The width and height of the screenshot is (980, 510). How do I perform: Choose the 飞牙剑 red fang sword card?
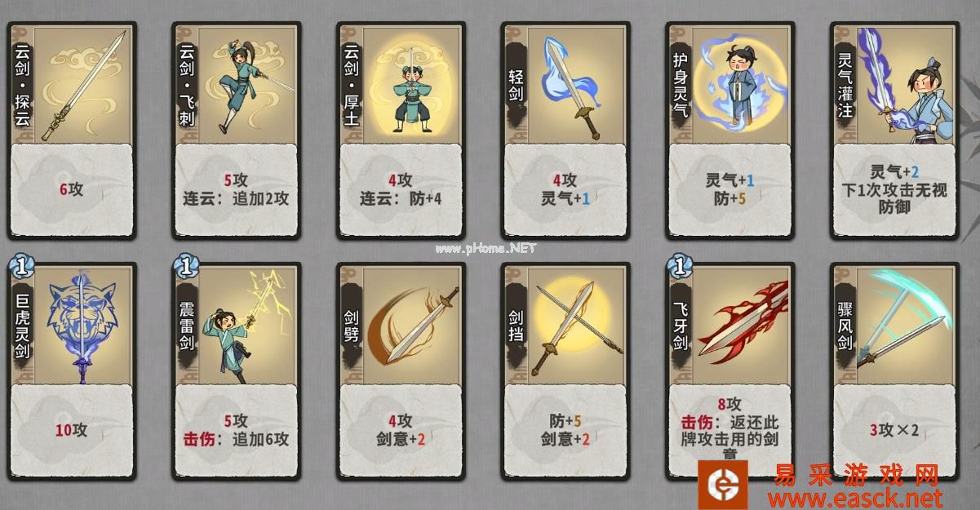pos(730,370)
